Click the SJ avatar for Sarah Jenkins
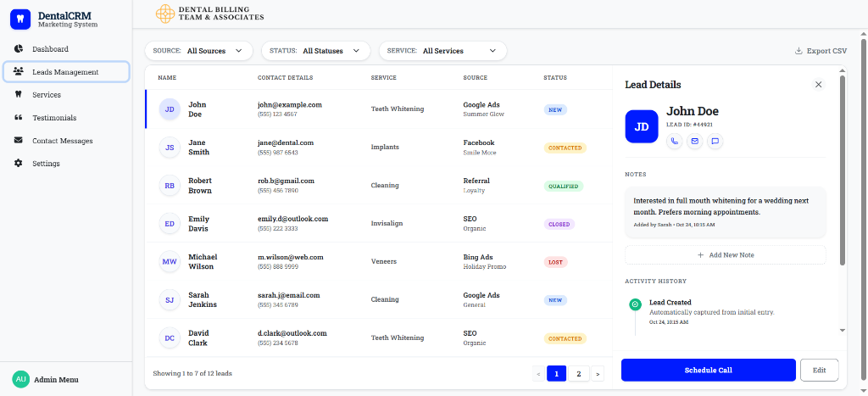Image resolution: width=868 pixels, height=396 pixels. (170, 299)
